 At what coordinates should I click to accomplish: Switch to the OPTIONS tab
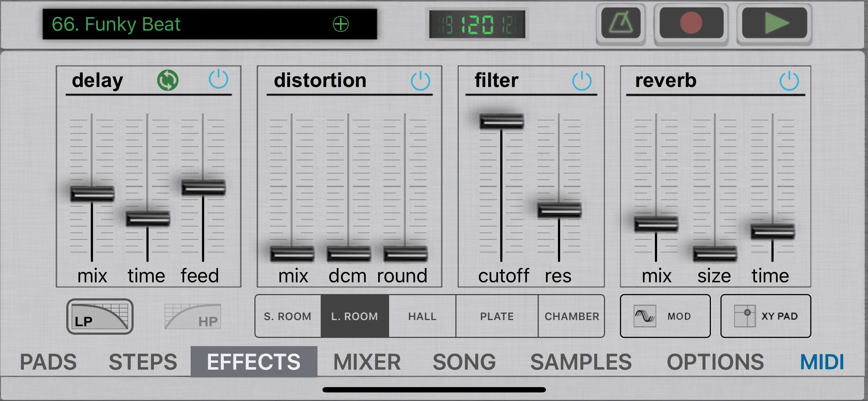point(715,362)
